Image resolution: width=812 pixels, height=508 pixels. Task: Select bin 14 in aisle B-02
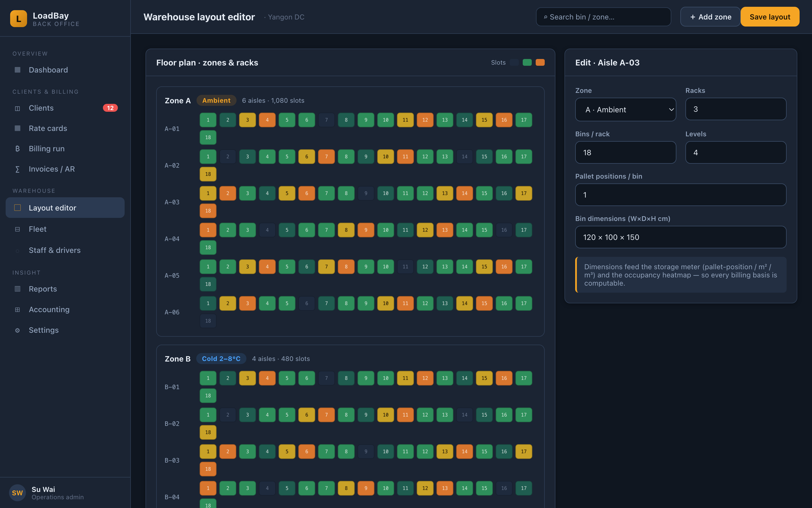tap(464, 415)
